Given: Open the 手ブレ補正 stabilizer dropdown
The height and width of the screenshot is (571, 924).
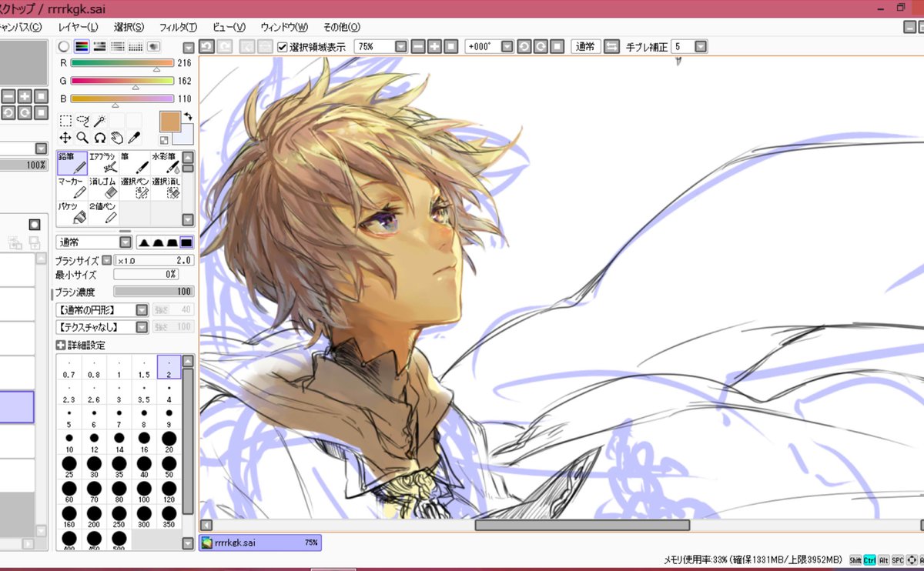Looking at the screenshot, I should [701, 47].
